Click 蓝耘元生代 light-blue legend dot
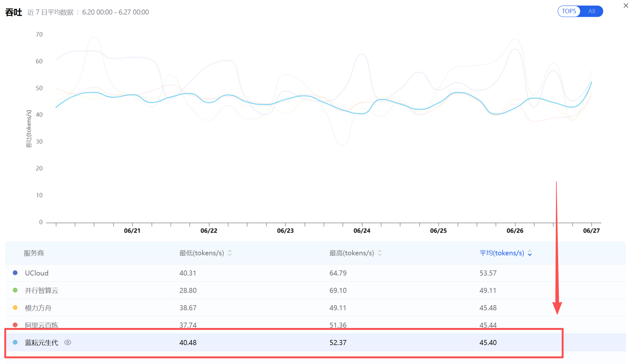This screenshot has width=635, height=364. point(15,342)
